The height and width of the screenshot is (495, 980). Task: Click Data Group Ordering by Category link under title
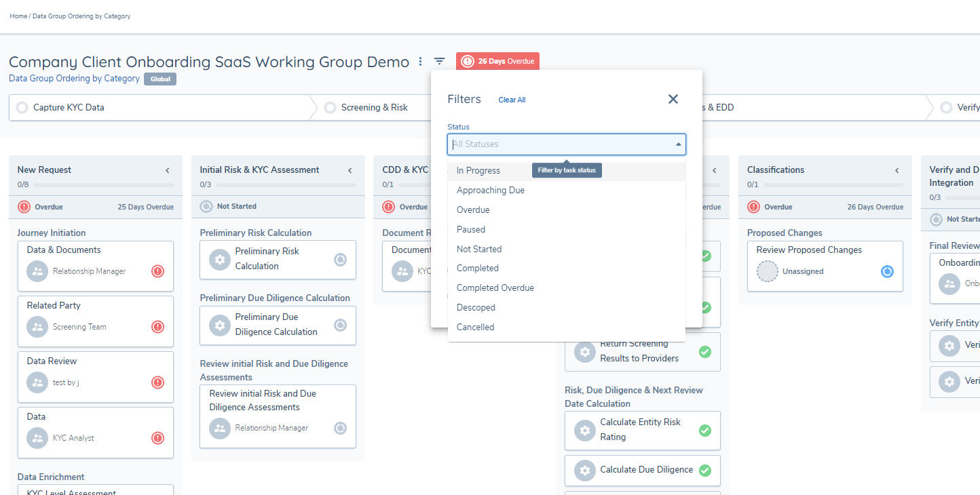[74, 79]
